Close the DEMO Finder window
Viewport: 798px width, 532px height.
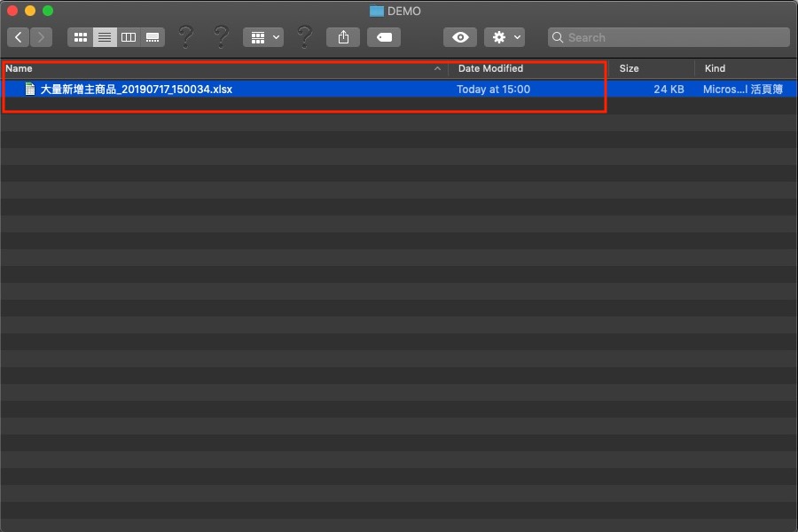pyautogui.click(x=12, y=11)
